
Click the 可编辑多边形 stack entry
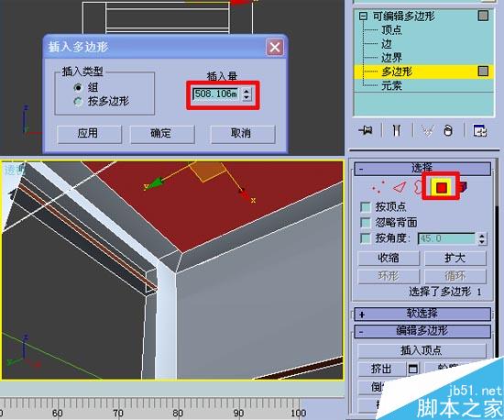click(x=404, y=16)
